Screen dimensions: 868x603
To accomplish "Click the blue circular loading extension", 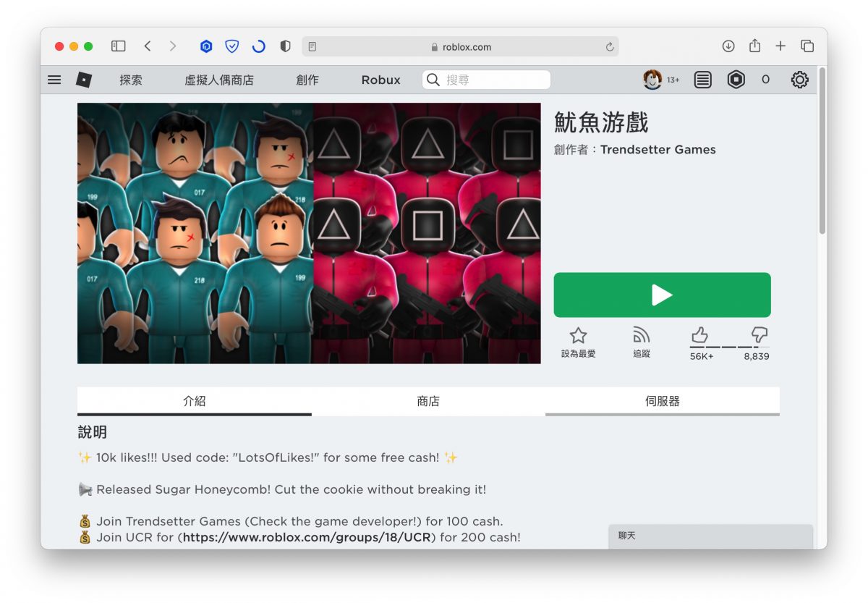I will pos(258,46).
